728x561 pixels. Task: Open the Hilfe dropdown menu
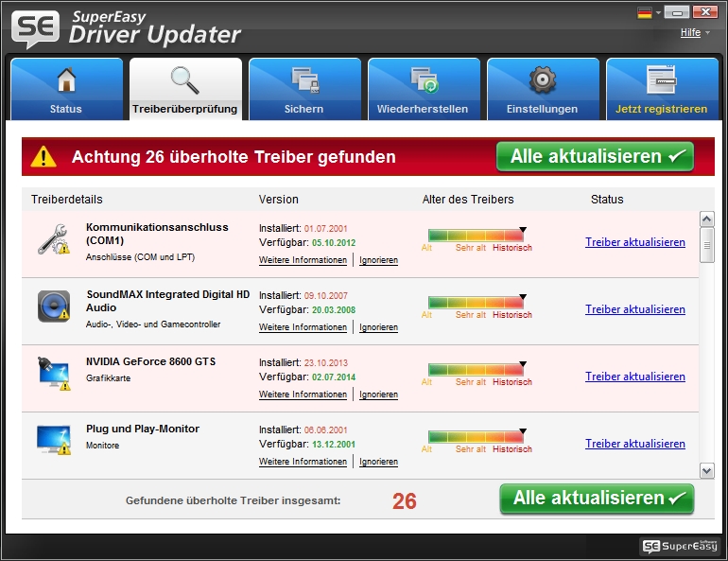pyautogui.click(x=695, y=32)
